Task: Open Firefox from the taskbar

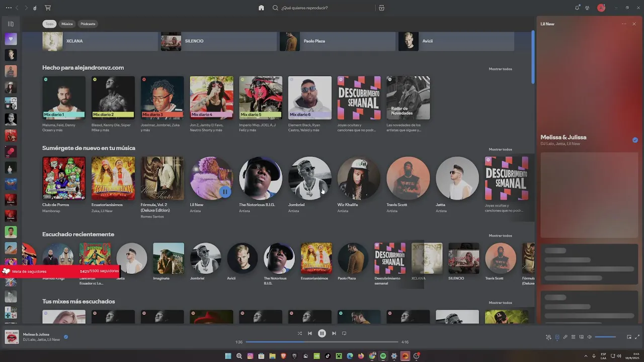Action: (x=361, y=356)
